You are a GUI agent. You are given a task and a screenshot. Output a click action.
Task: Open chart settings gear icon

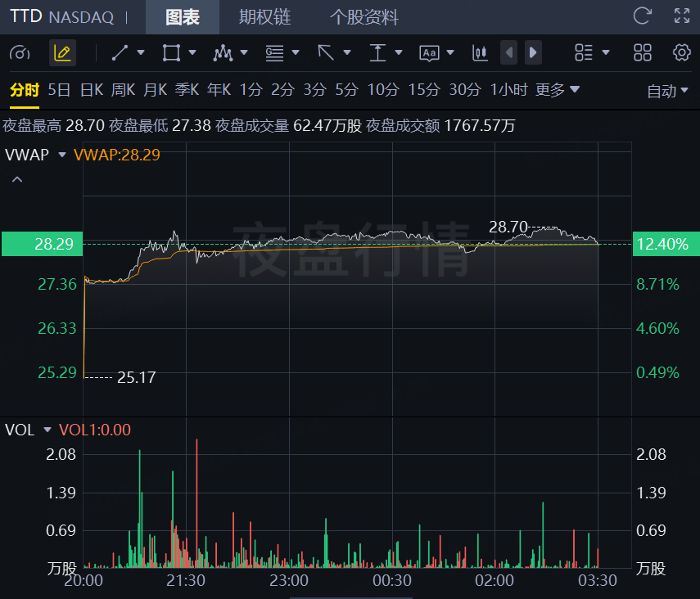(682, 52)
